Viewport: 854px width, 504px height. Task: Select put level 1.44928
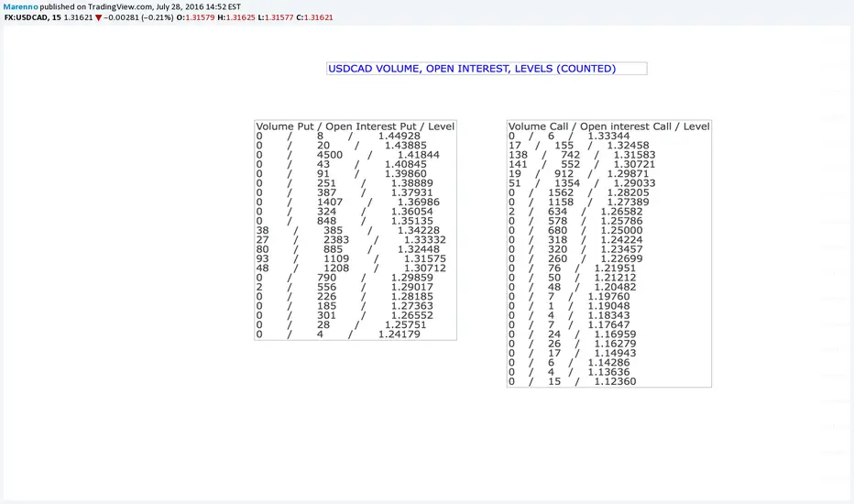point(400,137)
